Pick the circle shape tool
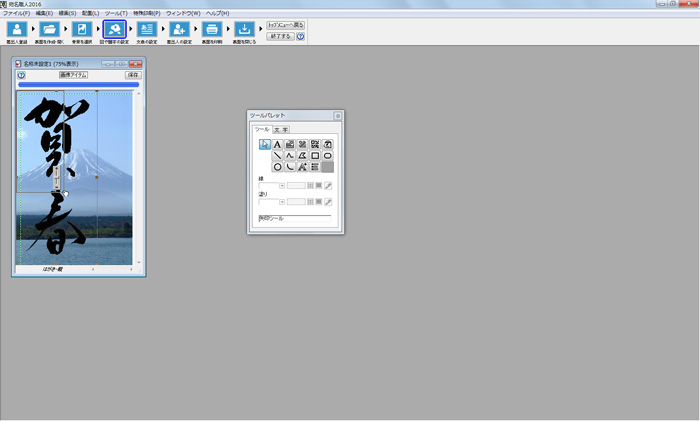 pyautogui.click(x=277, y=167)
